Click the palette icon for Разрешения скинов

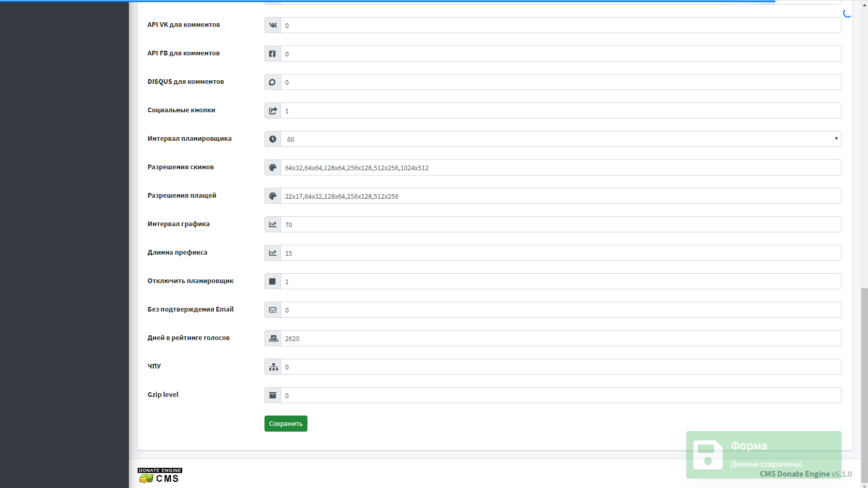click(x=273, y=168)
